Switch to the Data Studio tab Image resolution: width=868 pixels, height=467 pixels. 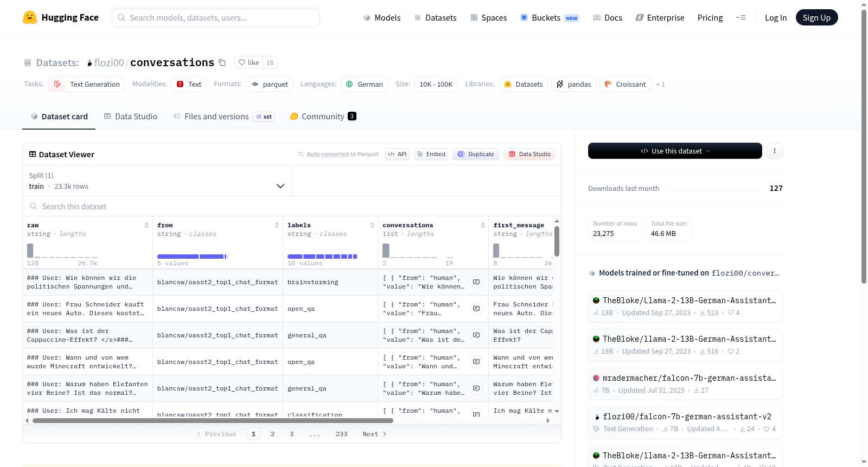(x=130, y=116)
